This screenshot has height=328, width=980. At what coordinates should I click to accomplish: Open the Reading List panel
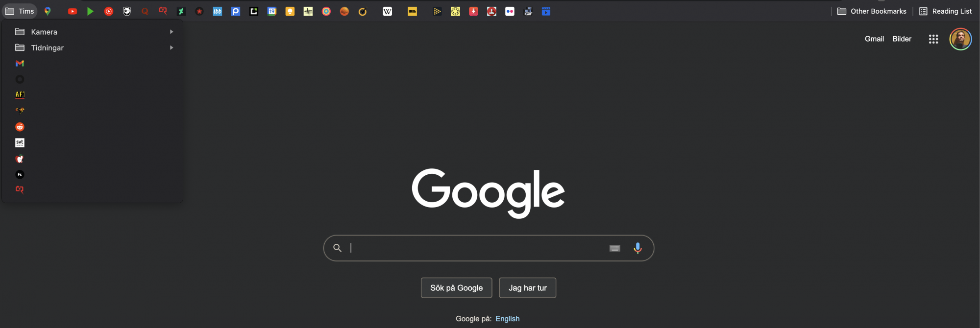pos(945,11)
